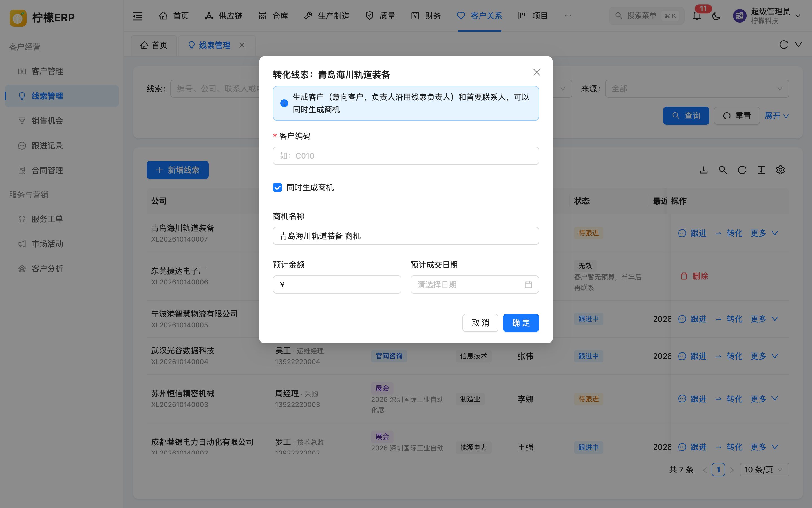Viewport: 812px width, 508px height.
Task: Close the 线索管理 tab
Action: pos(242,45)
